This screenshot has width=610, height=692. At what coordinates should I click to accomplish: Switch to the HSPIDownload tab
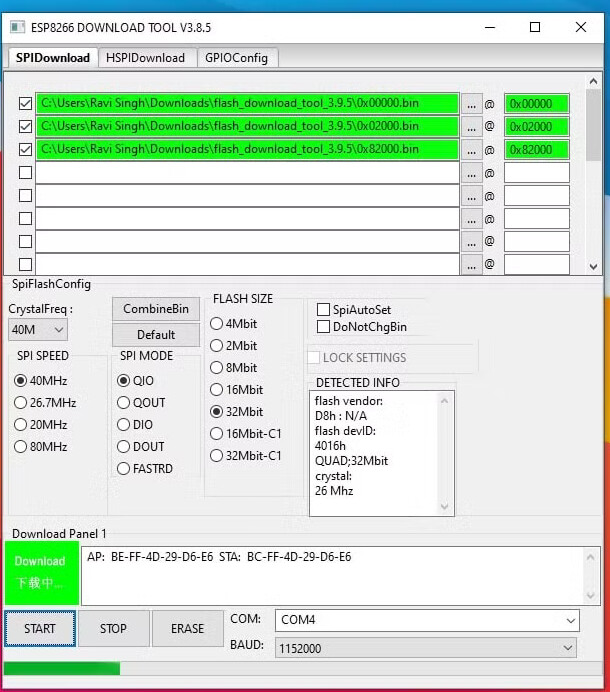145,58
